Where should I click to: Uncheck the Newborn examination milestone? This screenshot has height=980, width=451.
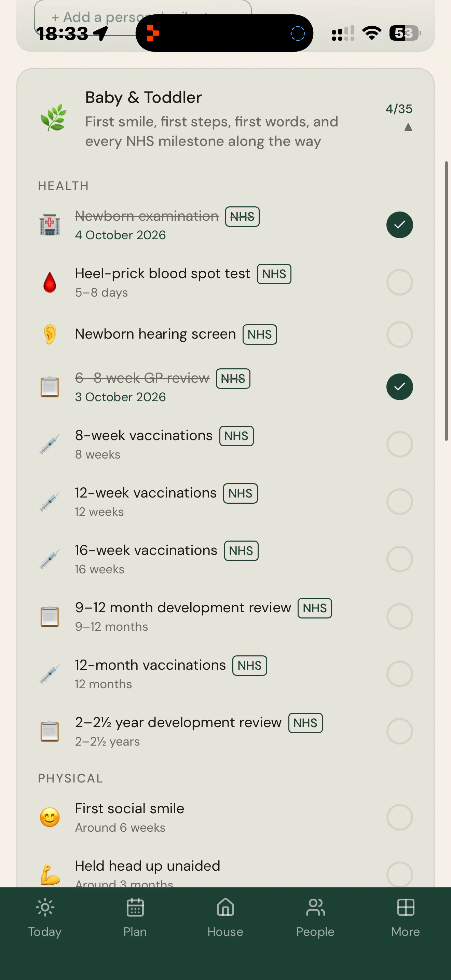(400, 225)
